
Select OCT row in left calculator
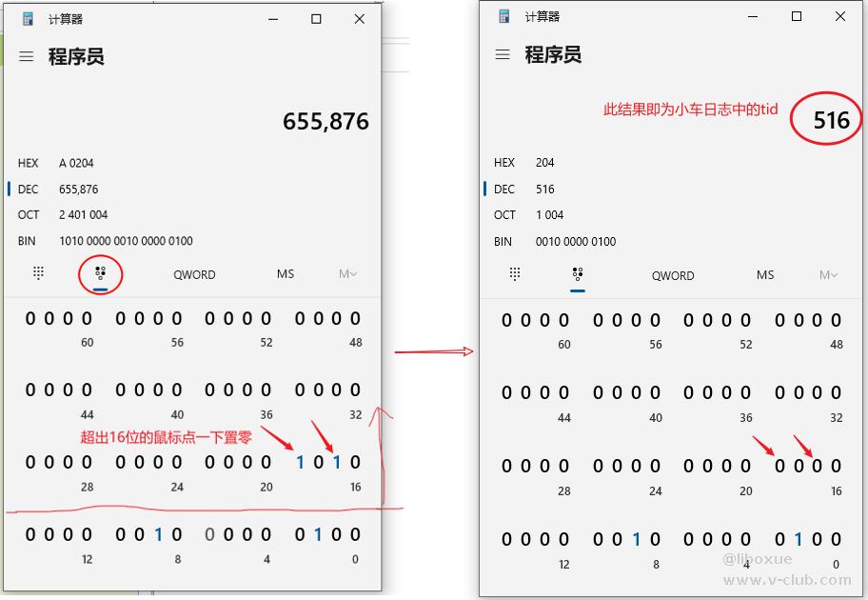pyautogui.click(x=29, y=215)
